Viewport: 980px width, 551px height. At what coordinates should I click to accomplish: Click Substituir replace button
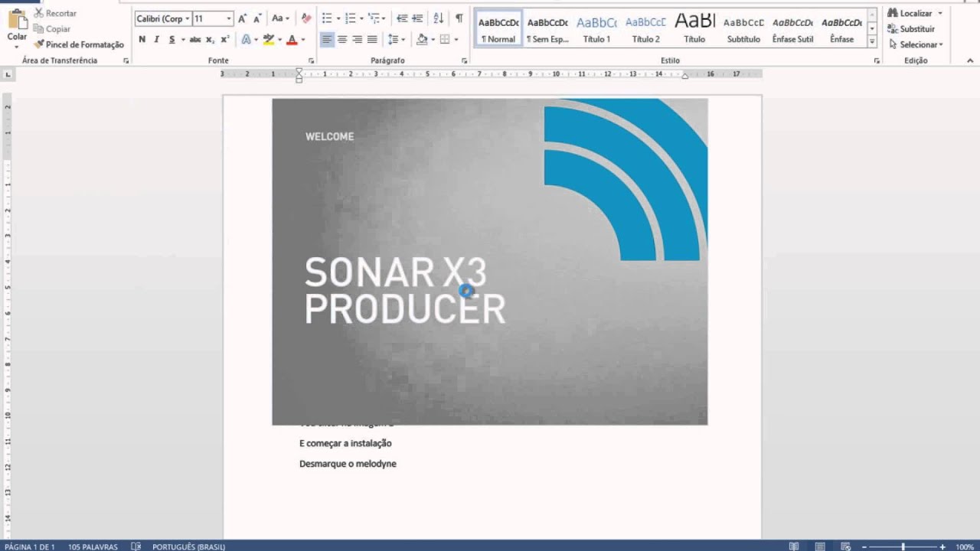pyautogui.click(x=911, y=29)
